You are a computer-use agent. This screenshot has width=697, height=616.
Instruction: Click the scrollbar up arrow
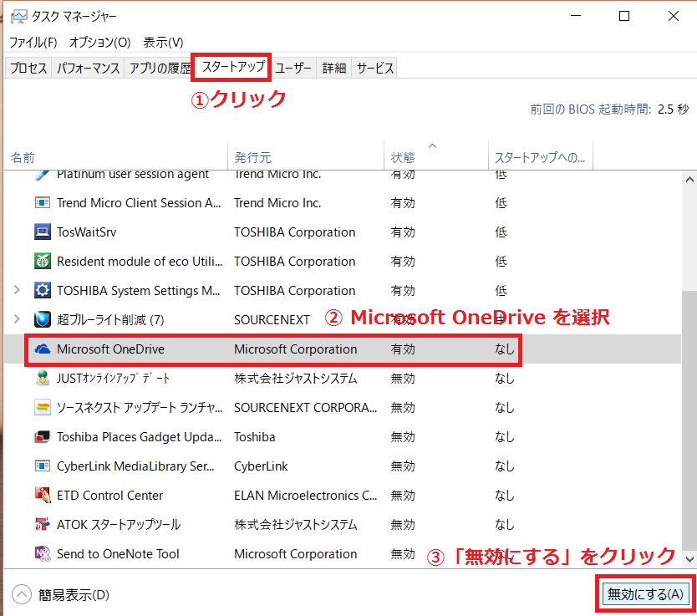coord(689,180)
